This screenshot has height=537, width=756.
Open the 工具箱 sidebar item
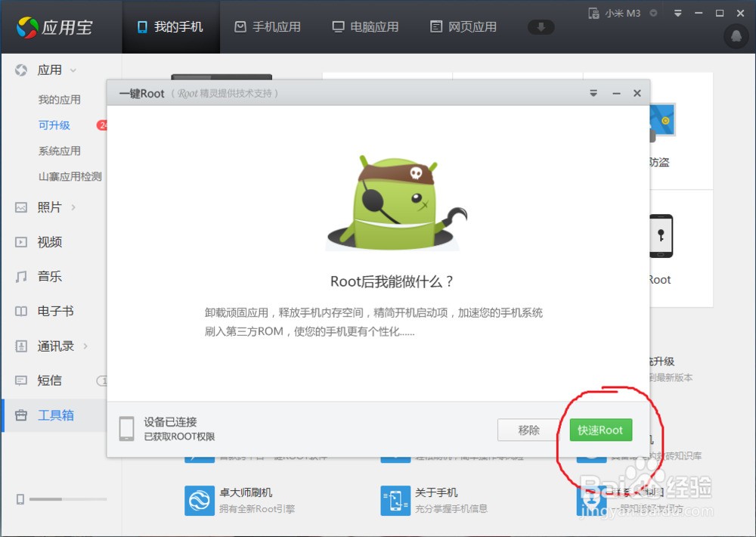(54, 415)
